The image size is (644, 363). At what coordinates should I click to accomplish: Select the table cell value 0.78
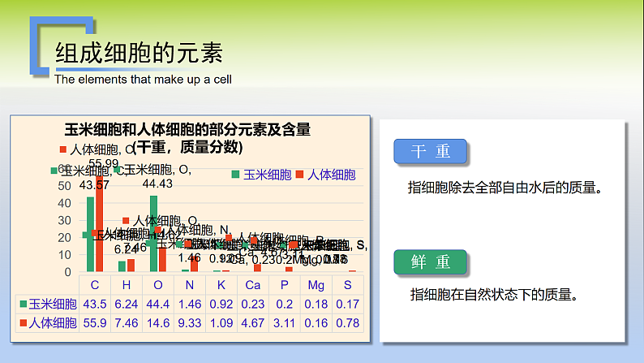point(348,323)
